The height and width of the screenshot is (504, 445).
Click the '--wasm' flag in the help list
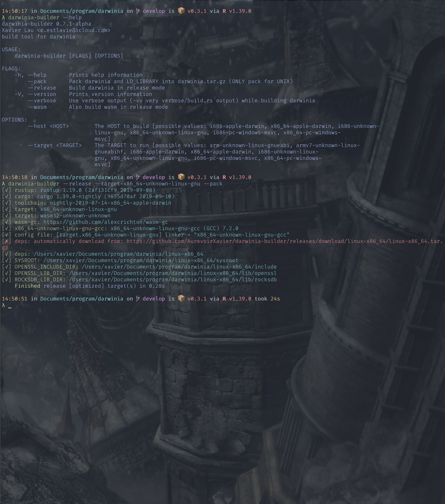[37, 107]
